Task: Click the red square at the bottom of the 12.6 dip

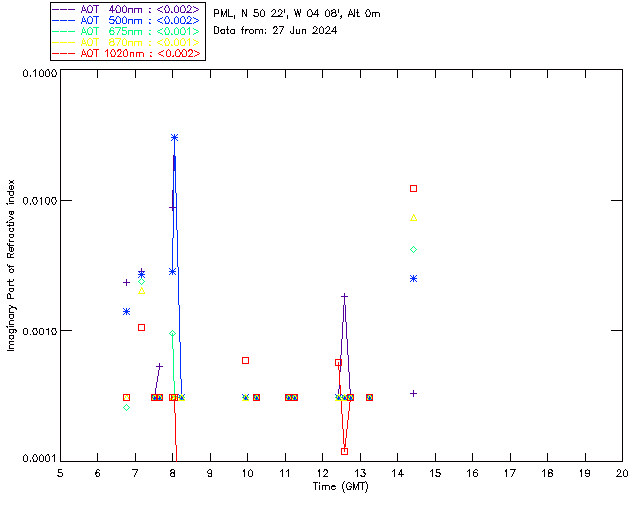Action: click(x=344, y=452)
